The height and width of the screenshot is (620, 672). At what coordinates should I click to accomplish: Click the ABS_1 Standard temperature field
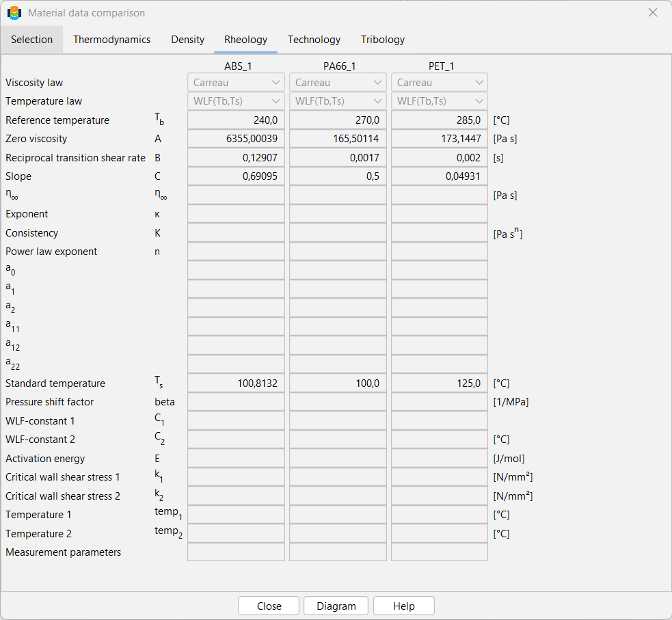coord(236,383)
